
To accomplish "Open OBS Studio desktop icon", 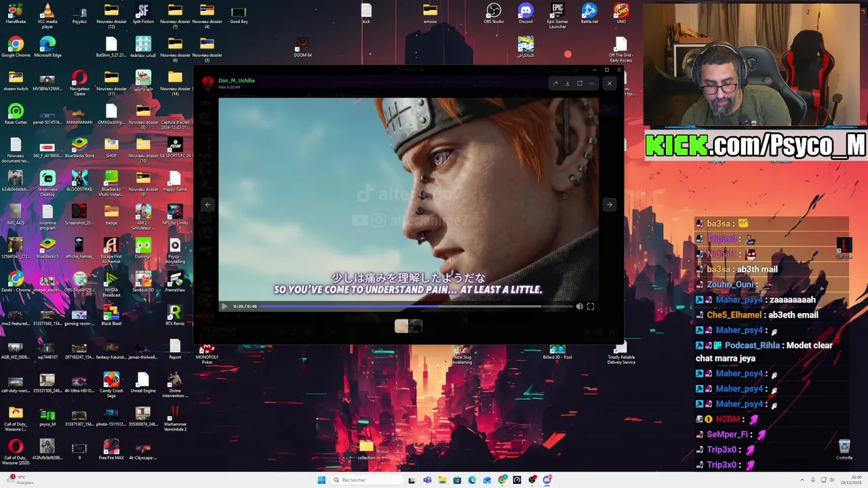I will tap(494, 14).
